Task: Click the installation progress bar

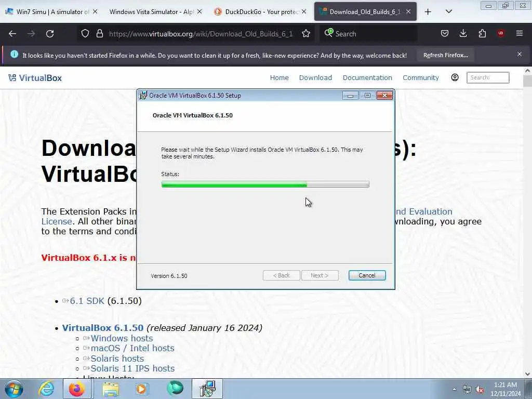Action: point(265,184)
